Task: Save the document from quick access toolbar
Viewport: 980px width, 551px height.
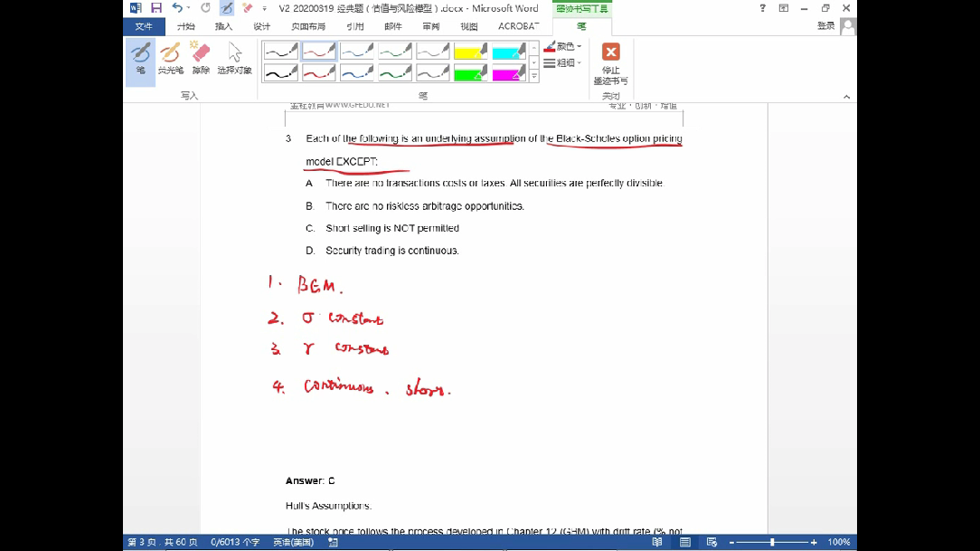Action: pyautogui.click(x=156, y=8)
